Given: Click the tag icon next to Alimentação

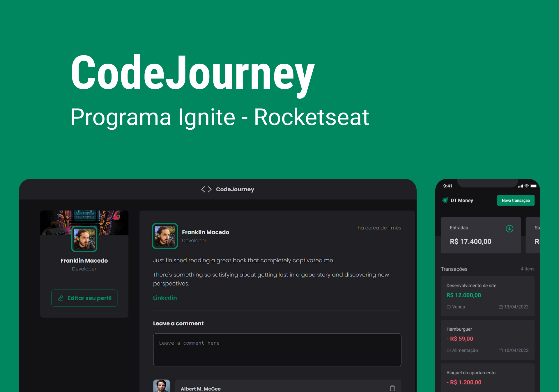Looking at the screenshot, I should click(449, 350).
